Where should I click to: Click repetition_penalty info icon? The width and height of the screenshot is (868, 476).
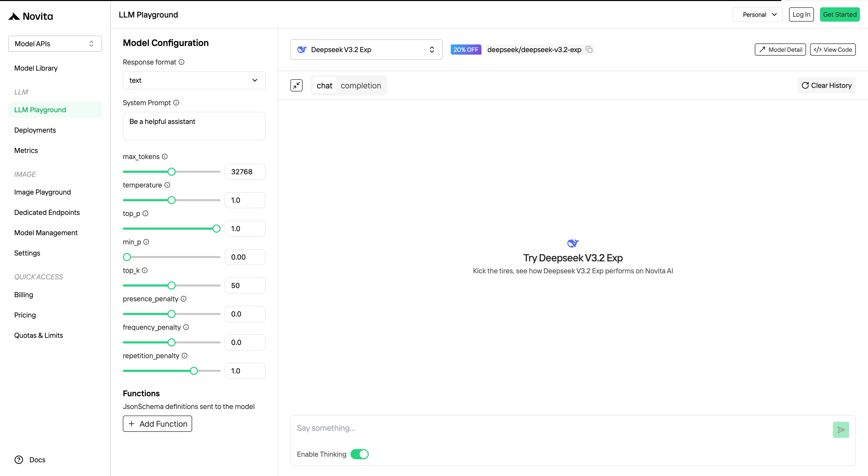(x=184, y=356)
